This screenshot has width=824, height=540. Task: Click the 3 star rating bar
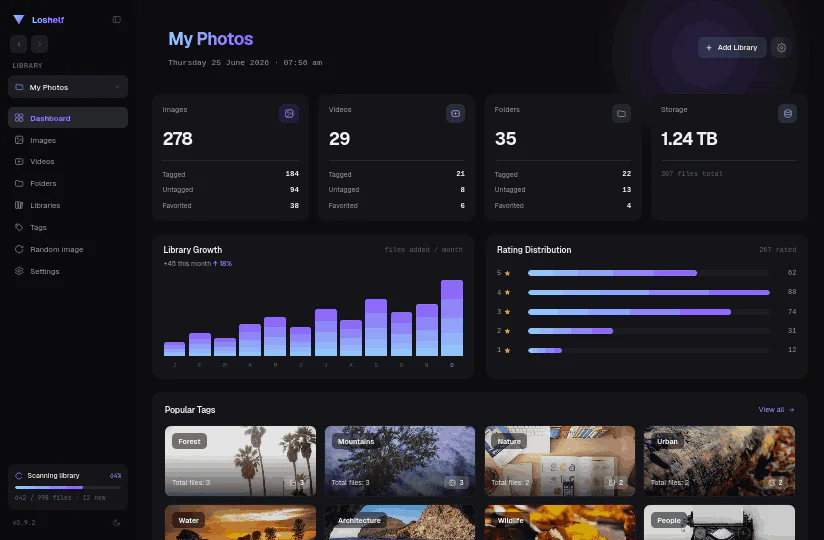(648, 312)
